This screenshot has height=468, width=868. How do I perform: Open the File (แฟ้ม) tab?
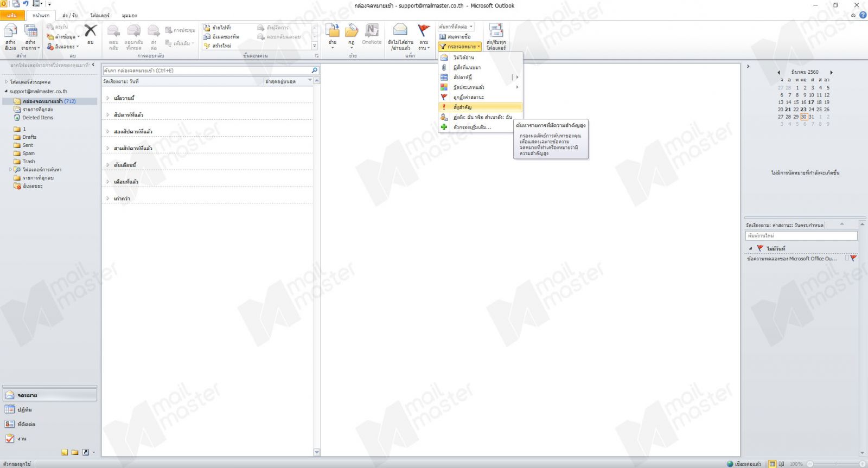12,16
